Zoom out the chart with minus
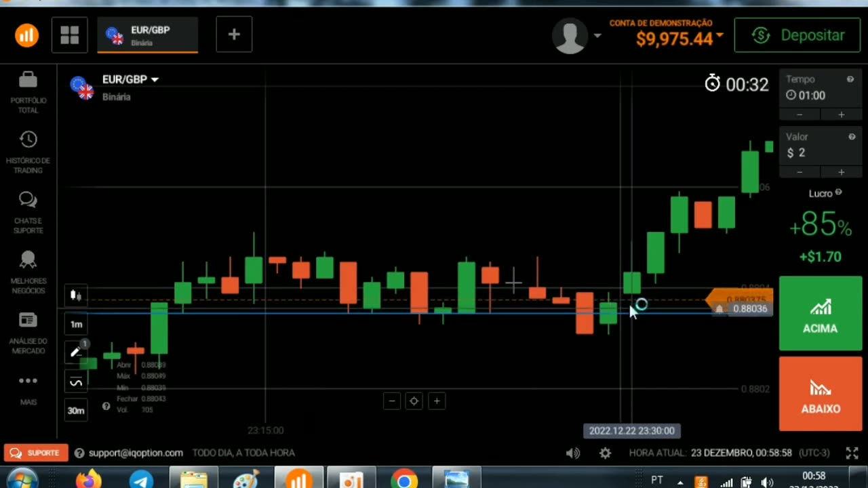Screen dimensions: 868x488 pyautogui.click(x=391, y=401)
